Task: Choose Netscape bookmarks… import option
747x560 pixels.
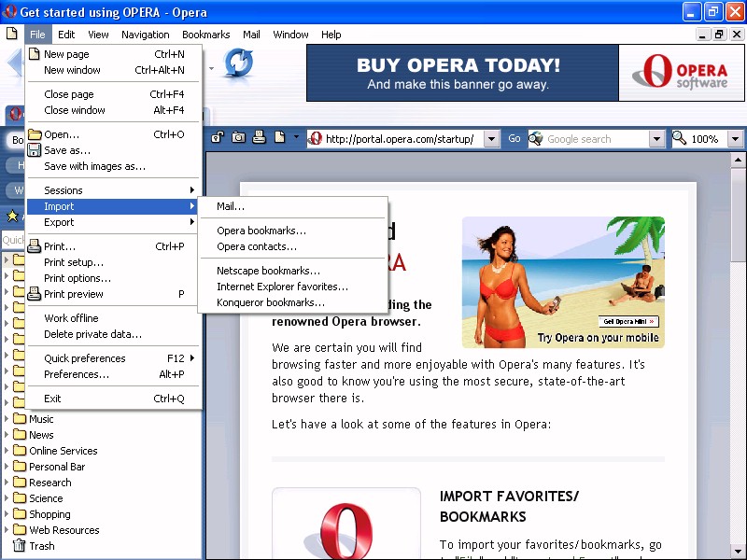Action: pos(292,271)
